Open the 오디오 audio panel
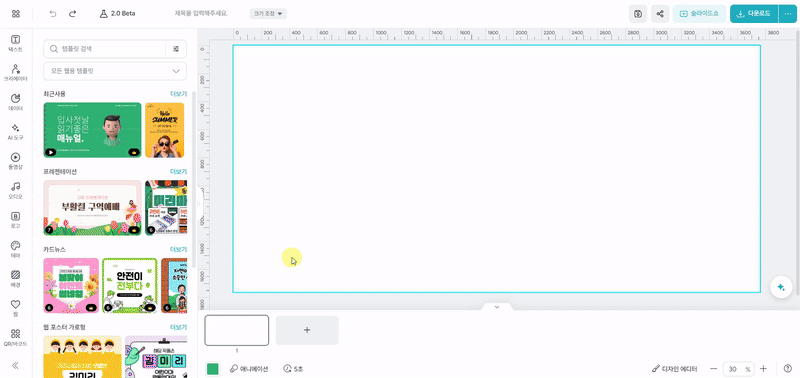800x378 pixels. (x=16, y=190)
